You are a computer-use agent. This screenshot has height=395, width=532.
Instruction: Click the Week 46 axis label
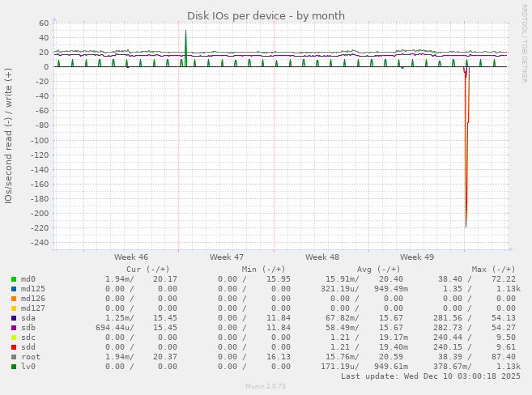coord(131,257)
